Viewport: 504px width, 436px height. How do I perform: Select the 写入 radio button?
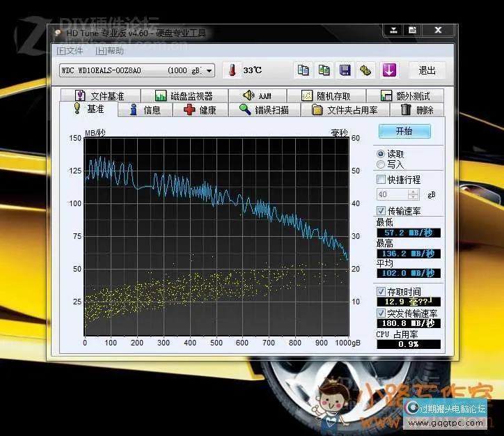click(x=380, y=164)
